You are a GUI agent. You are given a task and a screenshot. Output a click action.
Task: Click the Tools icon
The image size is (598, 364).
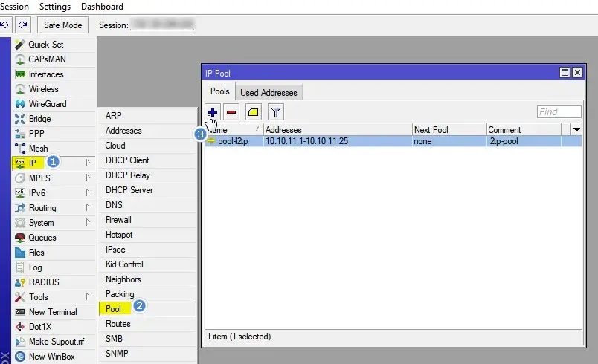[20, 297]
